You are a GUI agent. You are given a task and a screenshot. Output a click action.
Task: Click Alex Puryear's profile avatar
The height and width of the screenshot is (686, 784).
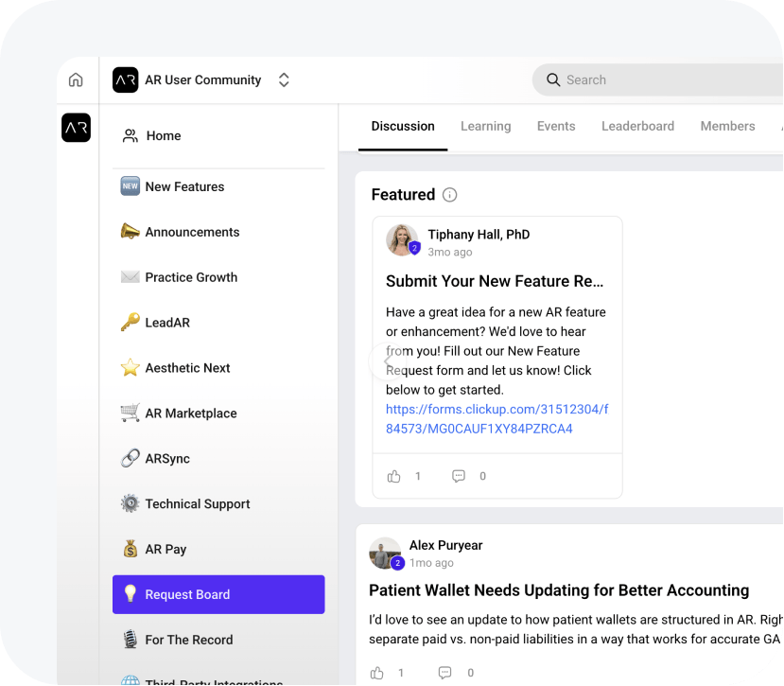pos(385,554)
